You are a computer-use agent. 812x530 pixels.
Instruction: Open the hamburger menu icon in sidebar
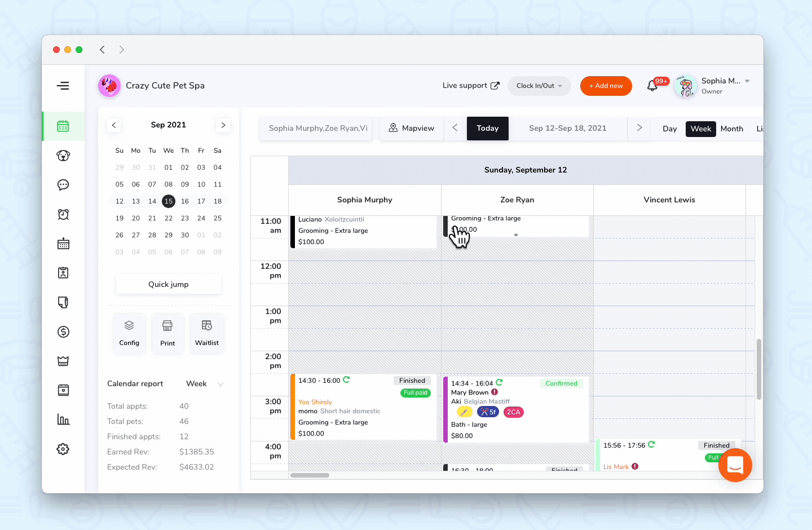pos(63,86)
